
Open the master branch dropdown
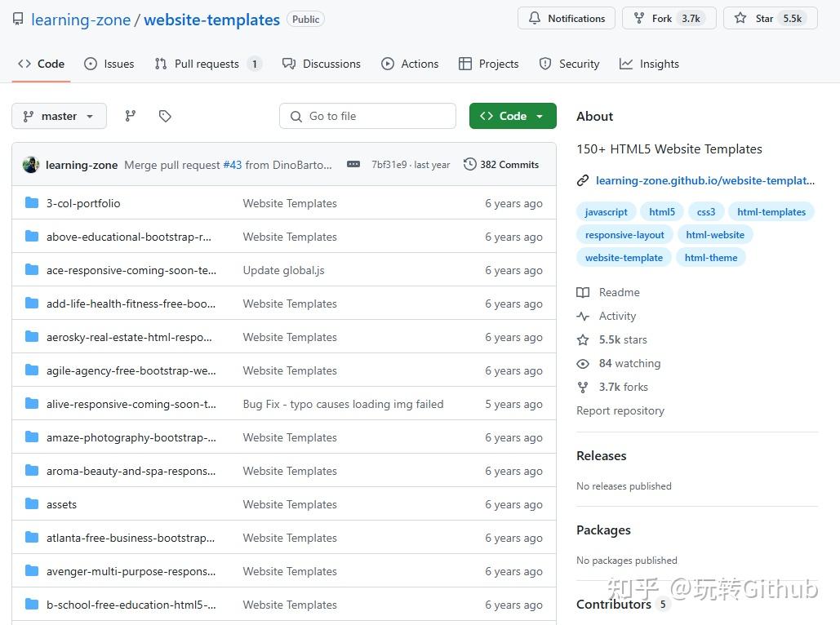59,116
